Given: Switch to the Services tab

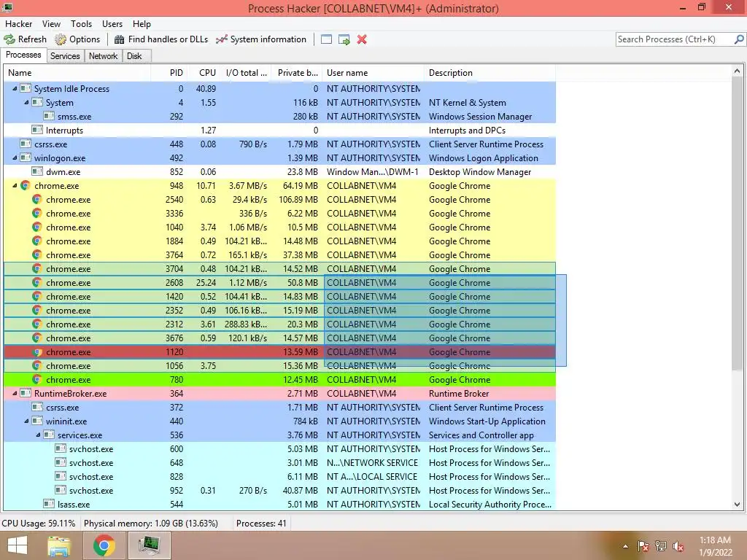Looking at the screenshot, I should [65, 56].
